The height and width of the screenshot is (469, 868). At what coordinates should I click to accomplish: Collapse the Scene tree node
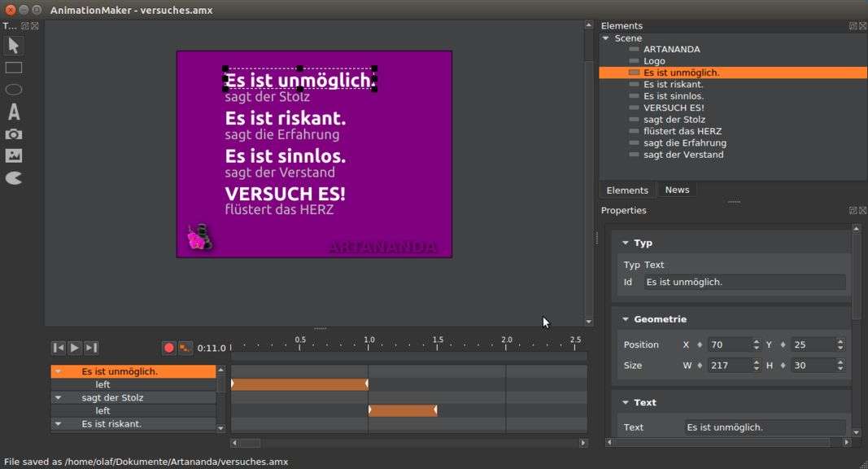pyautogui.click(x=606, y=38)
